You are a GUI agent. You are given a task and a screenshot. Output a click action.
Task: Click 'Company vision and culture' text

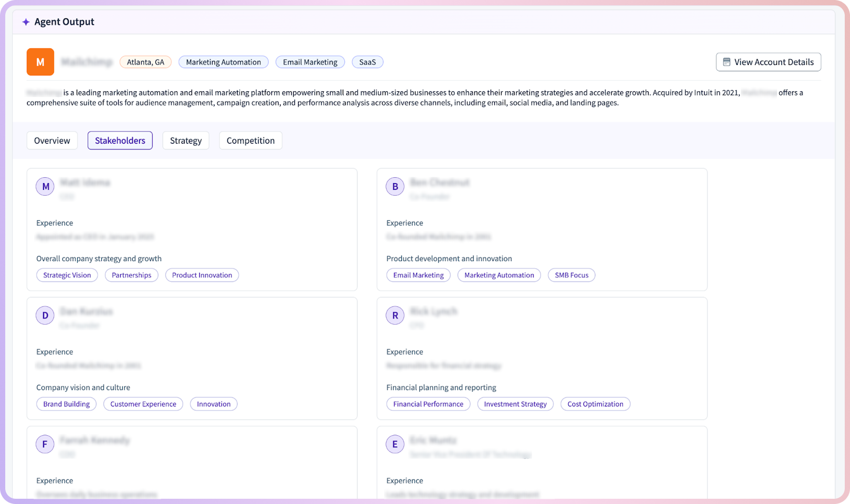point(83,388)
